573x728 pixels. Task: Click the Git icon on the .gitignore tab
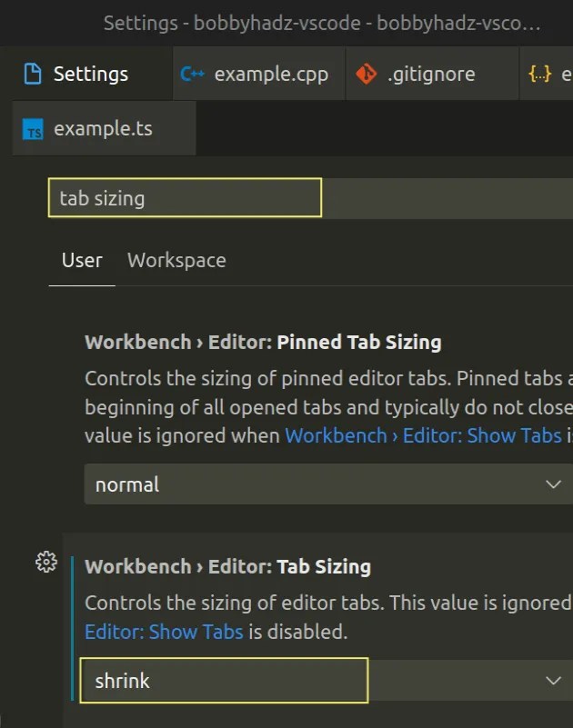[367, 75]
